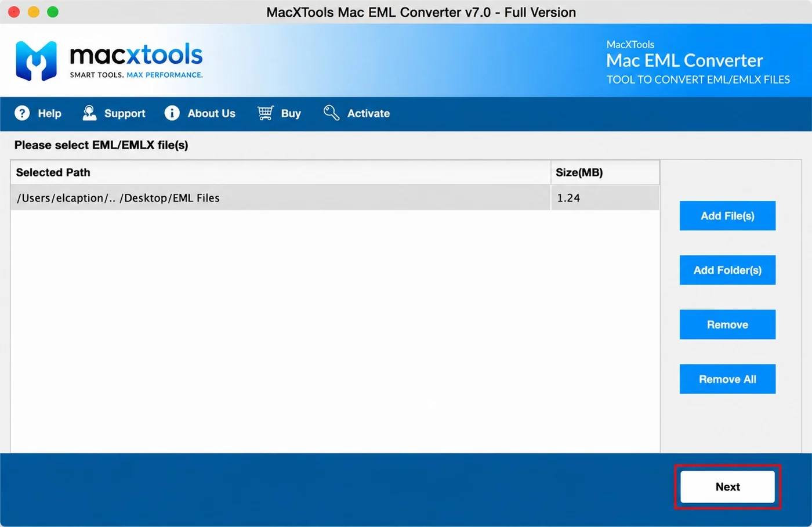The image size is (812, 527).
Task: Click the Buy shopping cart icon
Action: [266, 113]
